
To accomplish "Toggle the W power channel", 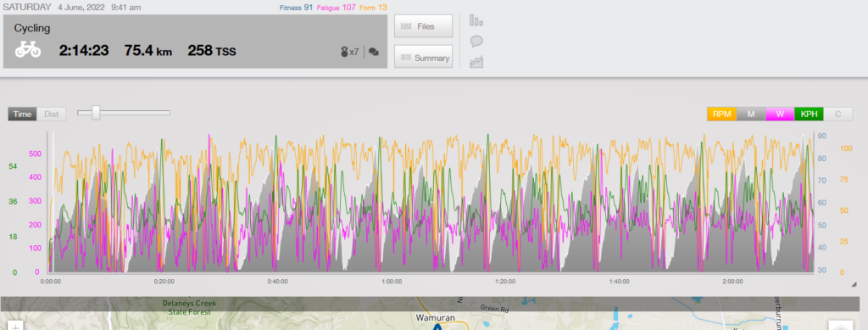I will (780, 114).
